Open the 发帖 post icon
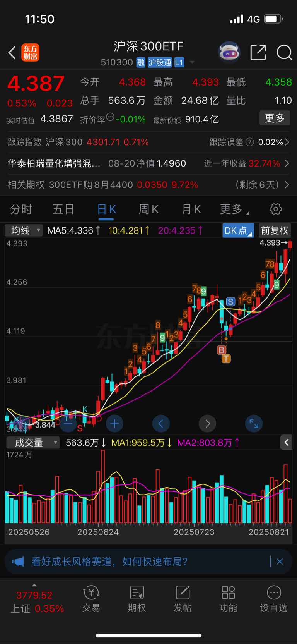 pyautogui.click(x=183, y=599)
